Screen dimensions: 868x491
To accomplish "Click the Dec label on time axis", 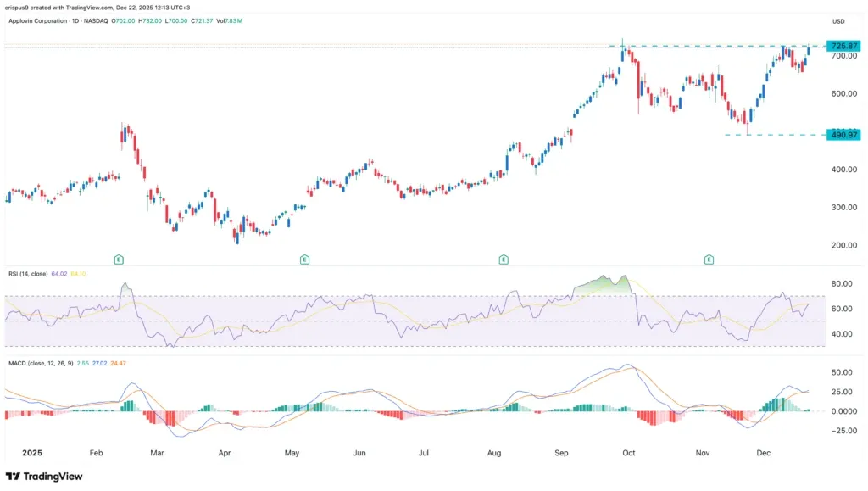I will [765, 453].
